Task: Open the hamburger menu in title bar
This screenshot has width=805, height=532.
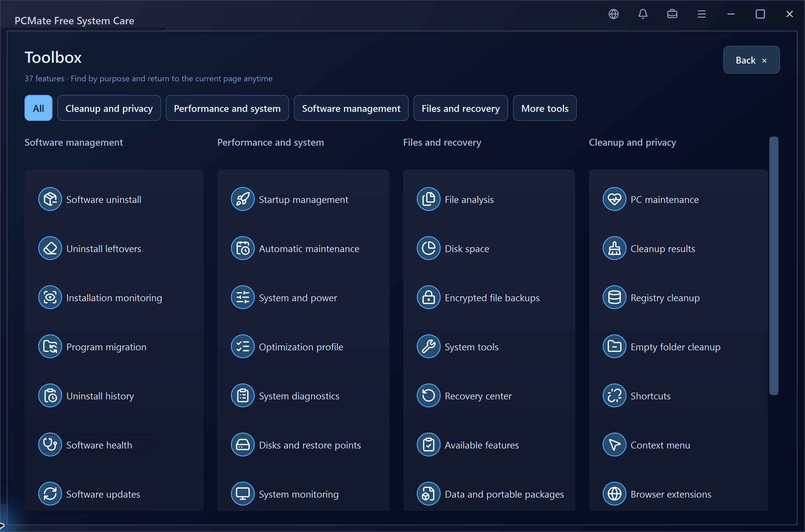Action: [702, 14]
